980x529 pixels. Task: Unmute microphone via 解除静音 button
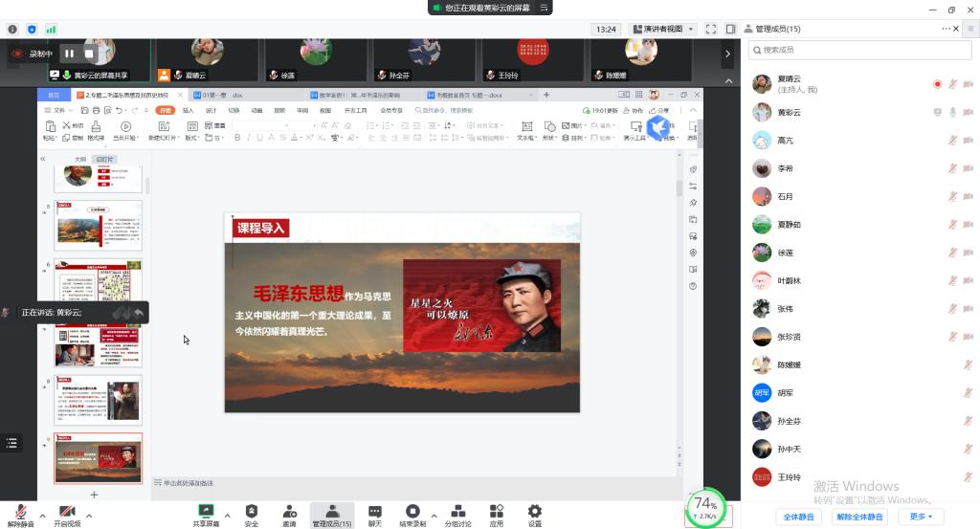[x=20, y=512]
